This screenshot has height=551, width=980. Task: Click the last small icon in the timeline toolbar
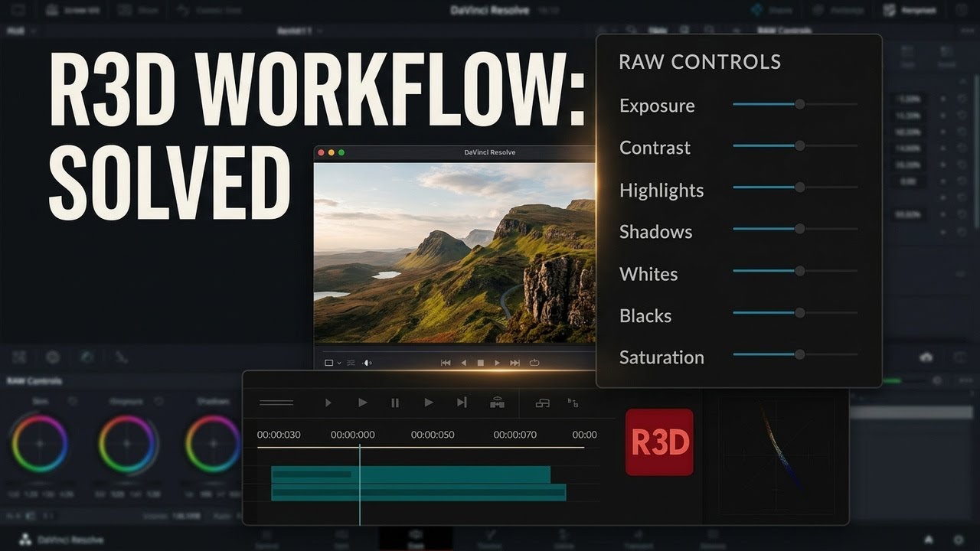(573, 402)
